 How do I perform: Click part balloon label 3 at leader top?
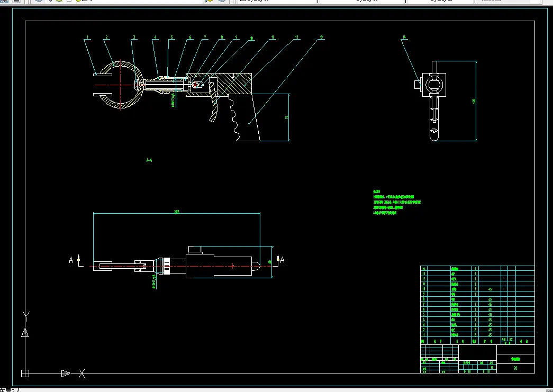134,37
